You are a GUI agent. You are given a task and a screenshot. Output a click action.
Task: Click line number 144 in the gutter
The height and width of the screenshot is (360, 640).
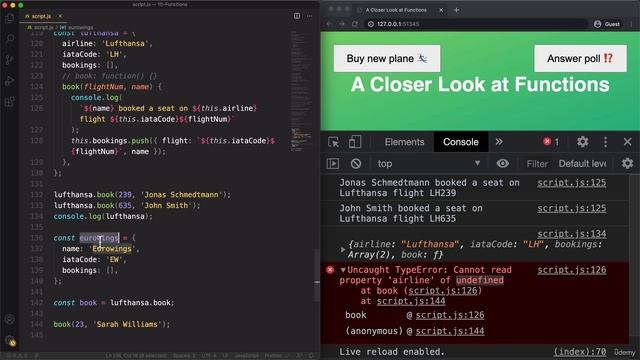tap(36, 324)
